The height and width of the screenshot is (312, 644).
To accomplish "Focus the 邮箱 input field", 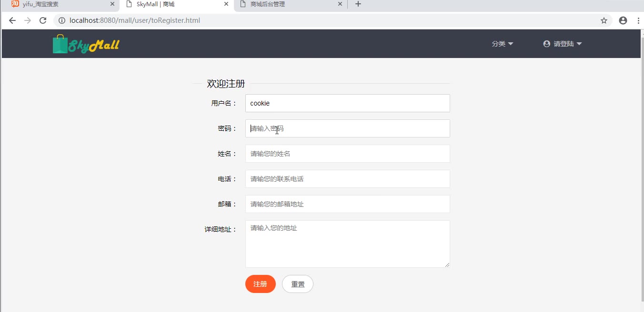I will click(x=348, y=204).
